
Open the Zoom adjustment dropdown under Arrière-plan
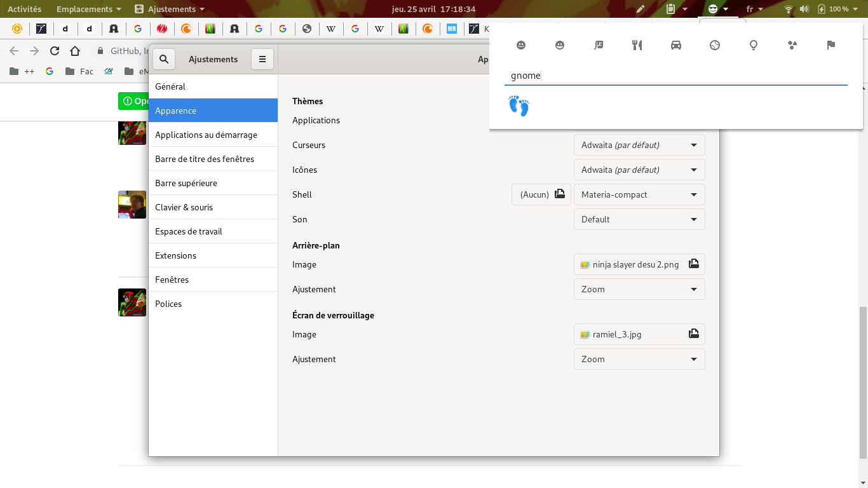[x=639, y=289]
